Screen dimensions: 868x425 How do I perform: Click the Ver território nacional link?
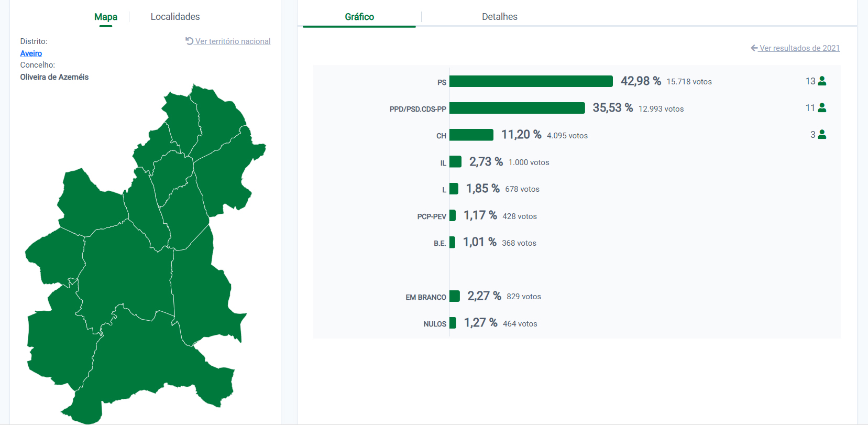(x=233, y=41)
